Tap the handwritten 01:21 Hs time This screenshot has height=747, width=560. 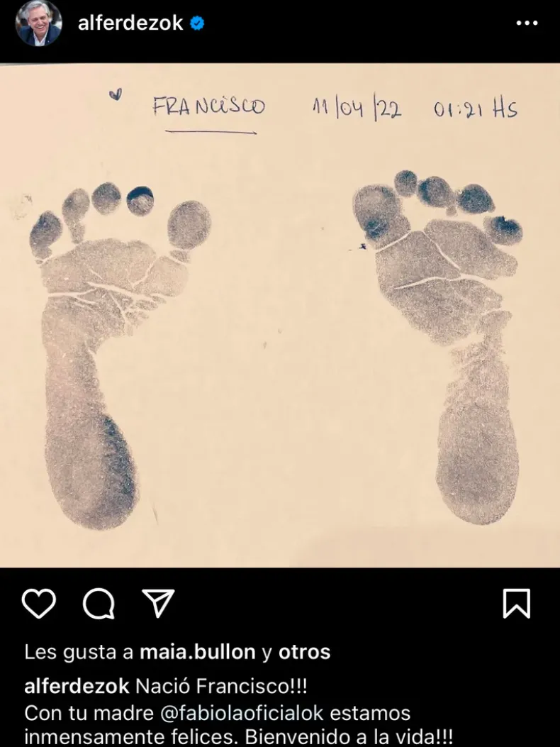(x=475, y=109)
